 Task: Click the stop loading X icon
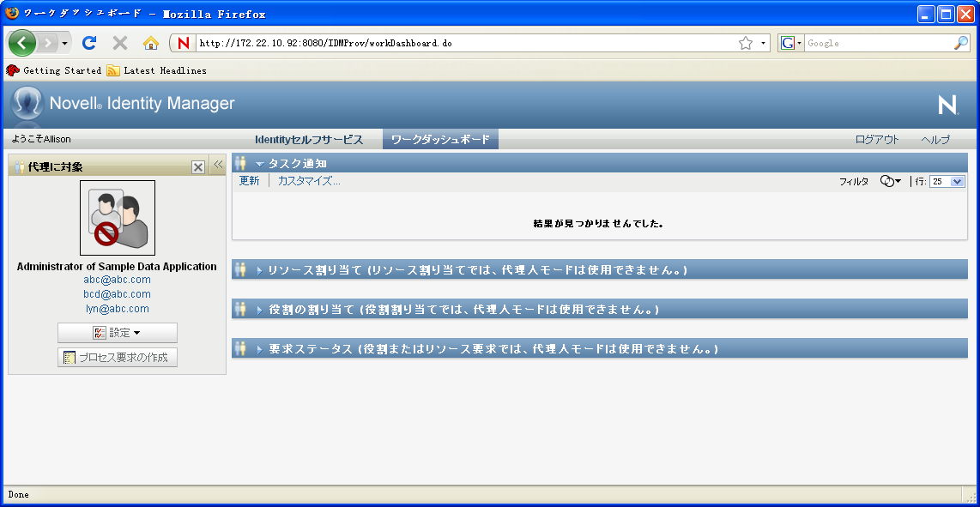(x=120, y=43)
